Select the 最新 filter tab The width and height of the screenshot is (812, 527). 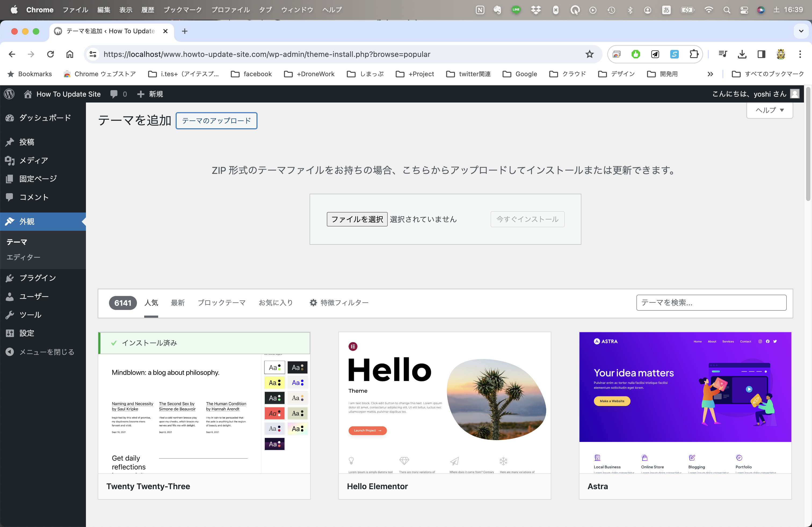tap(178, 303)
